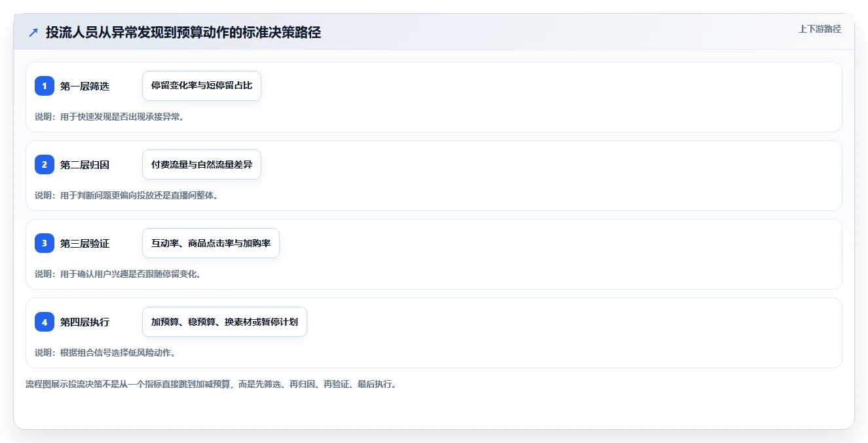This screenshot has height=443, width=868.
Task: Select the 加预算、稳预算、换素材或暂停计划 chip
Action: 225,322
